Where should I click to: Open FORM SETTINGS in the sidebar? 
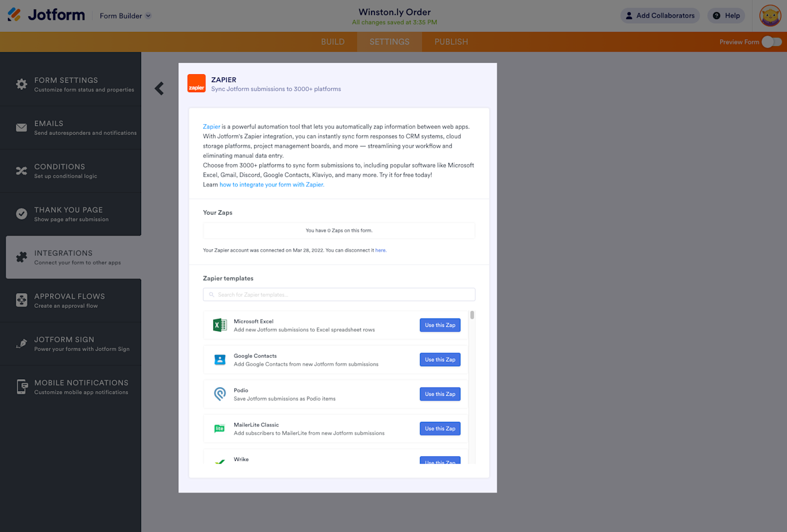70,84
